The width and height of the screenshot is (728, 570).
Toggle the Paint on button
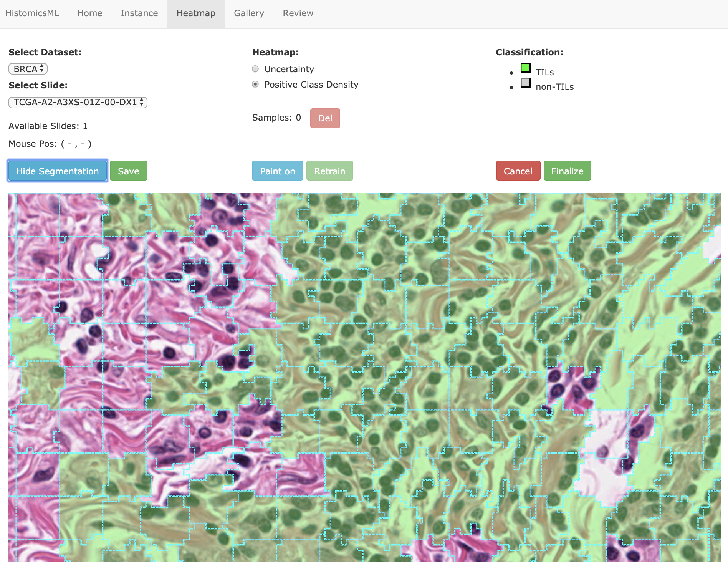pyautogui.click(x=278, y=171)
